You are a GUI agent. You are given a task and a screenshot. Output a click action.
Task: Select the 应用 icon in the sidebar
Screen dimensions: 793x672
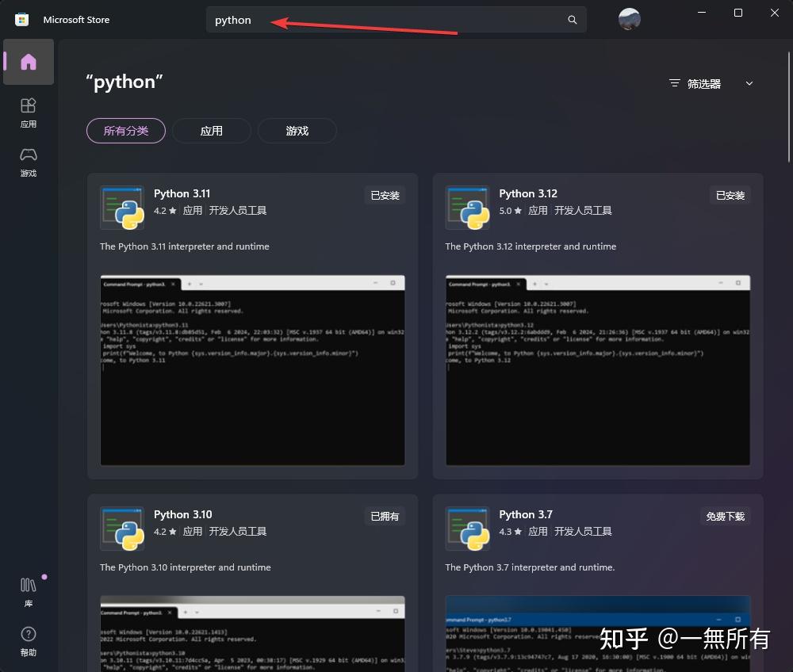[28, 111]
